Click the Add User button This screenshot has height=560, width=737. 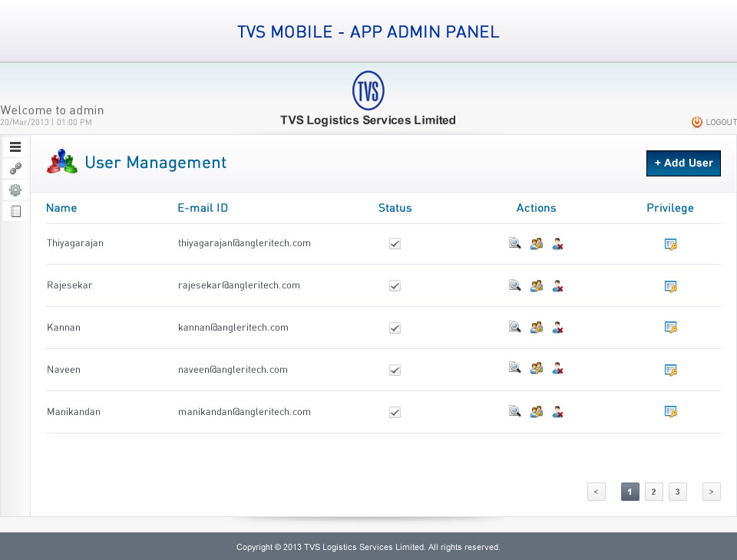coord(683,163)
